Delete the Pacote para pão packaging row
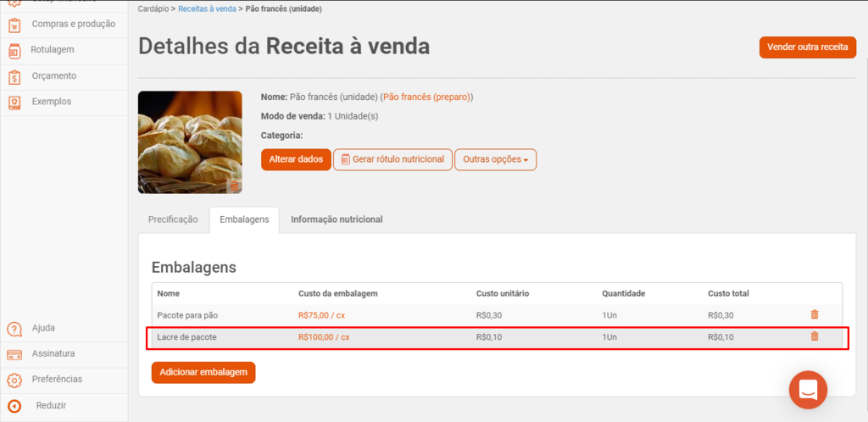Viewport: 868px width, 422px height. tap(815, 314)
